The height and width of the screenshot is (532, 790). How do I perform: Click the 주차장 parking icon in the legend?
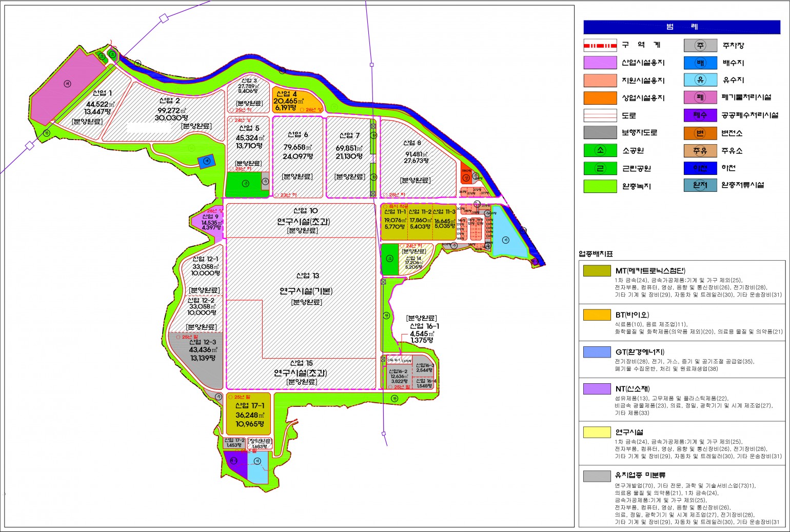pyautogui.click(x=700, y=45)
